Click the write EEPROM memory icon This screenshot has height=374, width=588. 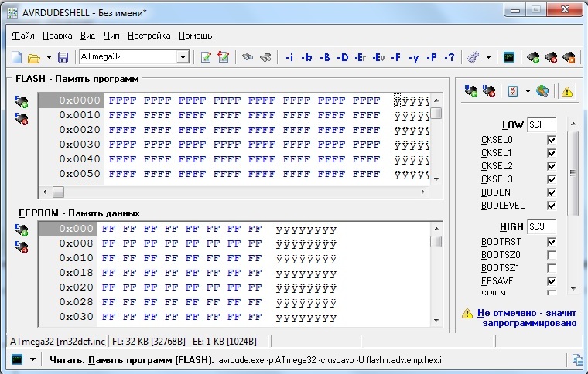[21, 247]
